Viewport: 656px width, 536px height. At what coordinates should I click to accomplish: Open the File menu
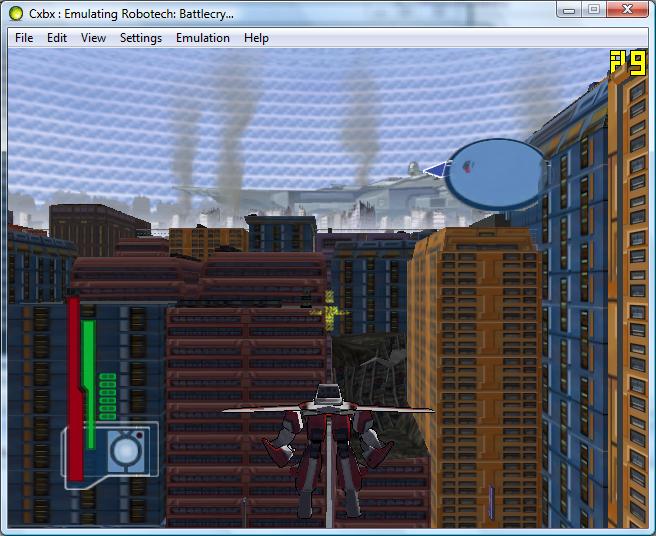coord(24,38)
